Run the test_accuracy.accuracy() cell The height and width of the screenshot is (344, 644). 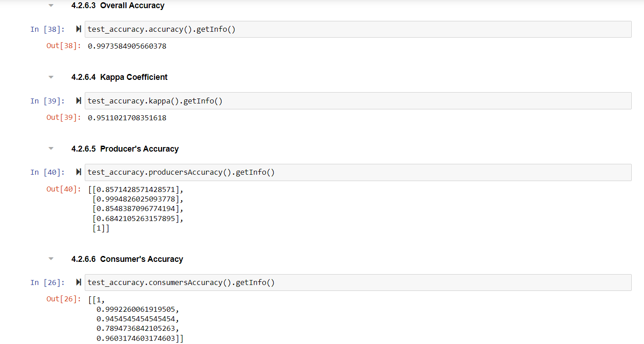pos(78,29)
